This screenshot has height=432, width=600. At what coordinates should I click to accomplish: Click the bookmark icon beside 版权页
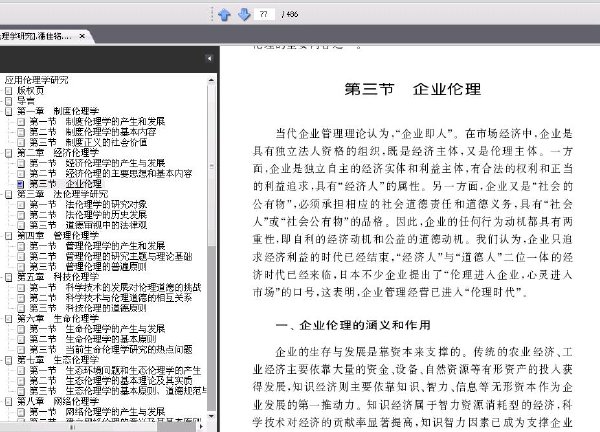pos(8,91)
